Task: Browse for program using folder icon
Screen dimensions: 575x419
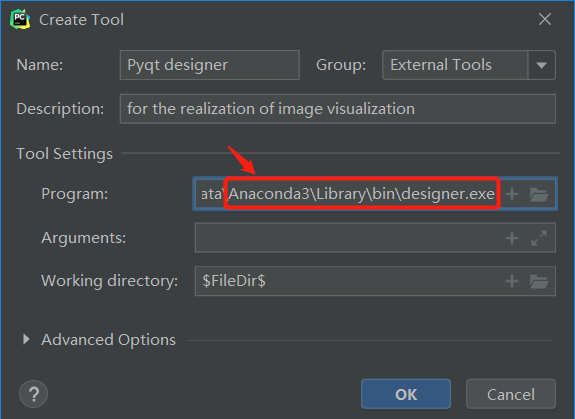Action: click(539, 194)
